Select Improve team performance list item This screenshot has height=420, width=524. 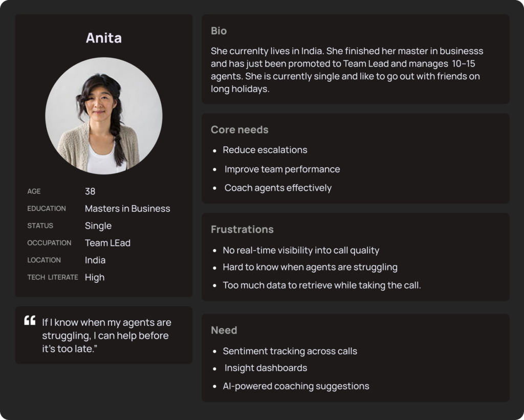point(282,169)
